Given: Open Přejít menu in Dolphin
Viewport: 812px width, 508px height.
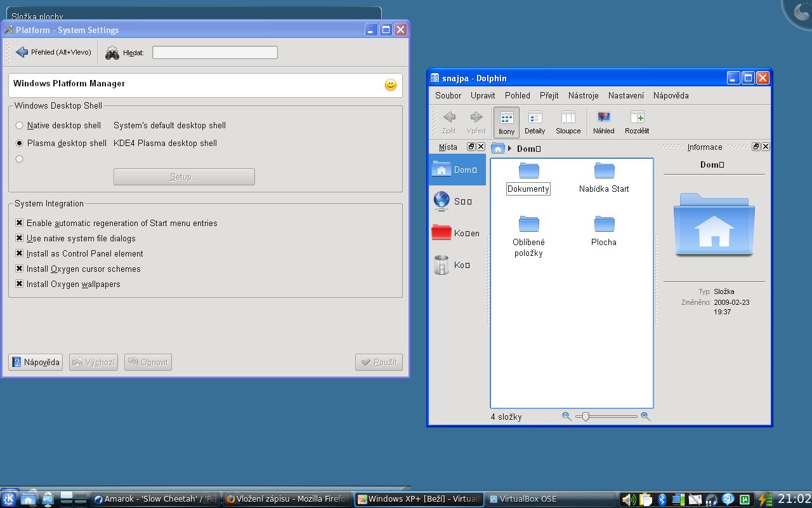Looking at the screenshot, I should (x=549, y=95).
